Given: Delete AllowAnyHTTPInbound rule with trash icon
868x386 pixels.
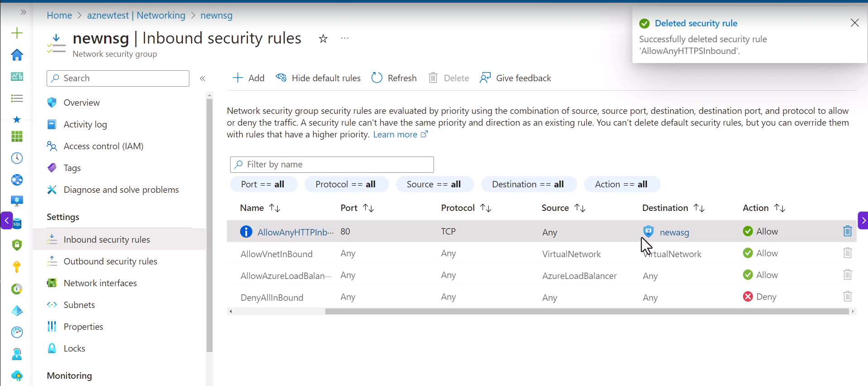Looking at the screenshot, I should point(847,231).
